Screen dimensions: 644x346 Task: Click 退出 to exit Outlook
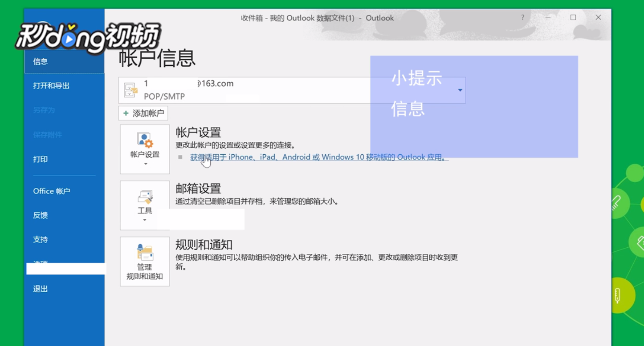point(41,289)
